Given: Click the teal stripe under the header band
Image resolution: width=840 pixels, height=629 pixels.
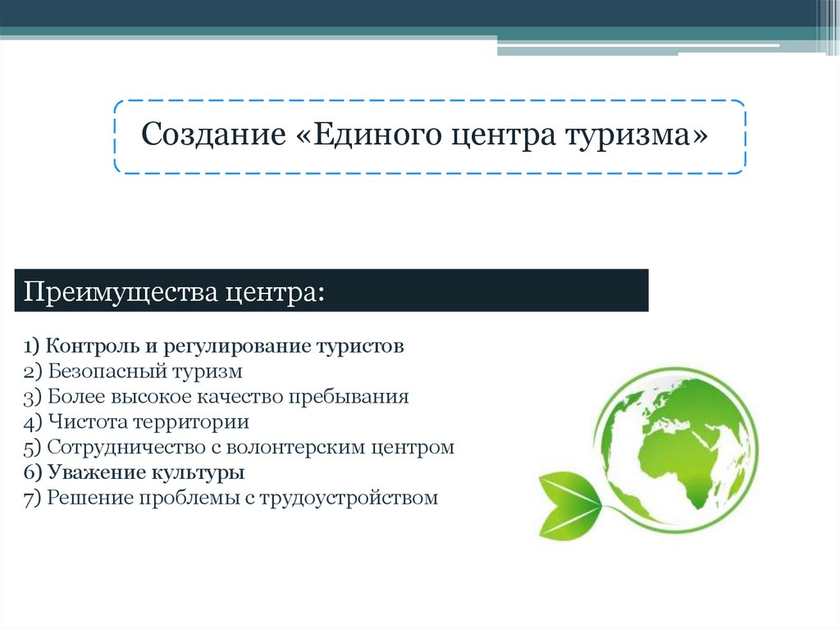Looking at the screenshot, I should coord(246,32).
